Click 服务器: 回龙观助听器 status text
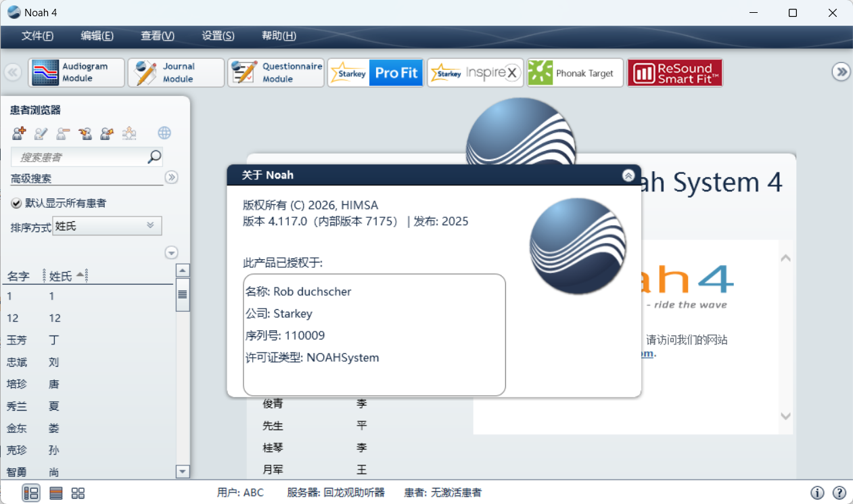 pyautogui.click(x=336, y=492)
